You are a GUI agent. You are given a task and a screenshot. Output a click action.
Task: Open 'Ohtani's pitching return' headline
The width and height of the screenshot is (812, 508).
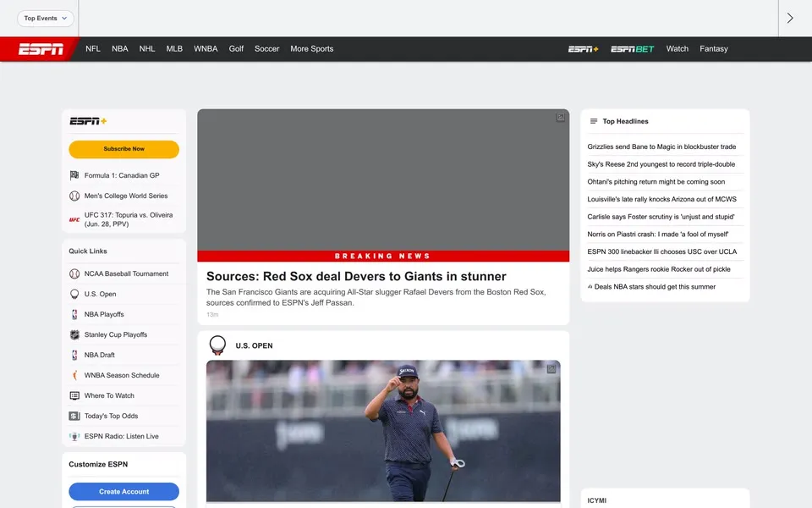(x=656, y=182)
